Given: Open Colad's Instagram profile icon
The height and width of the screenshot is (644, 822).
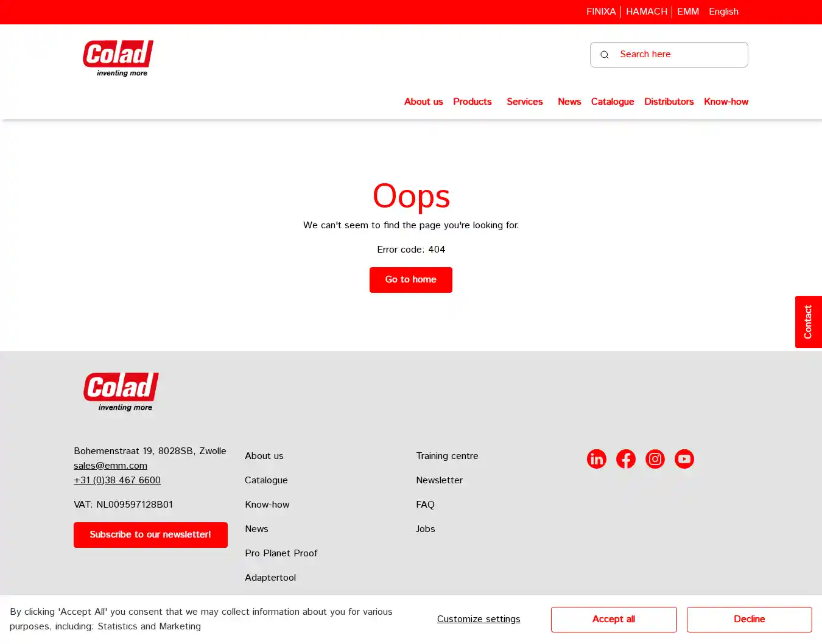Looking at the screenshot, I should click(655, 459).
